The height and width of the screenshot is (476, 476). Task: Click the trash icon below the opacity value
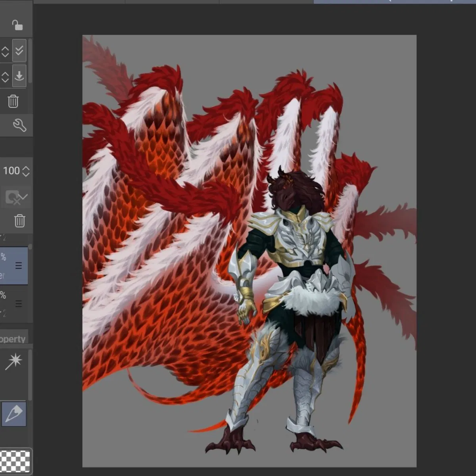click(x=19, y=221)
